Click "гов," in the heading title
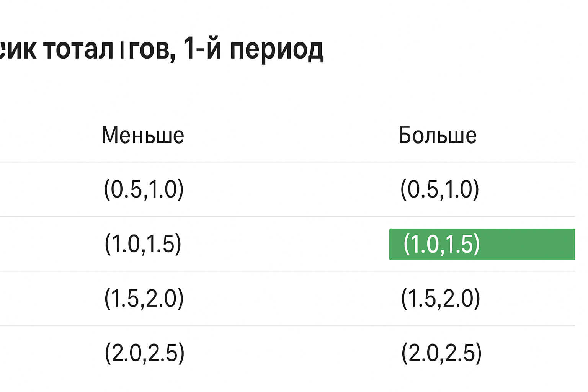 click(x=152, y=51)
